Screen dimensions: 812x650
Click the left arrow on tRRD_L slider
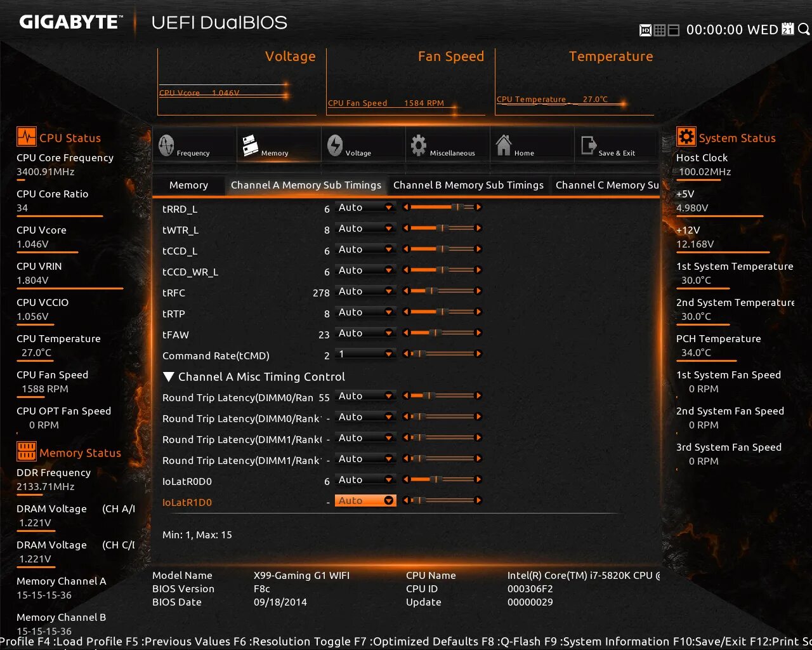[x=406, y=207]
